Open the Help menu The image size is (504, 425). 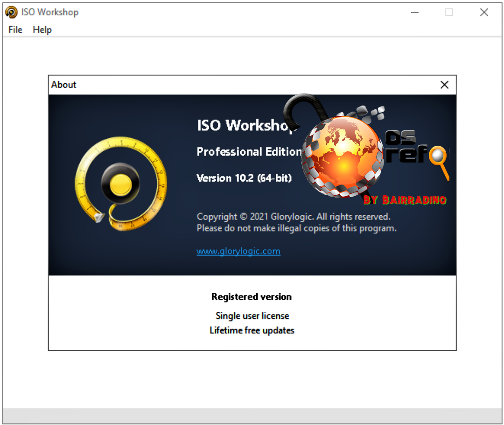click(x=42, y=29)
